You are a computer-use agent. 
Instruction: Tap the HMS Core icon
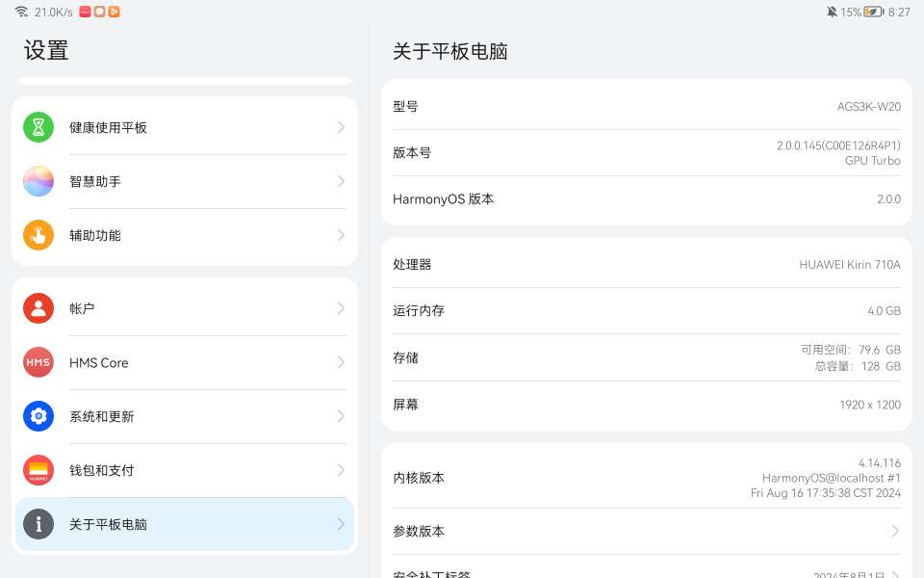click(38, 362)
